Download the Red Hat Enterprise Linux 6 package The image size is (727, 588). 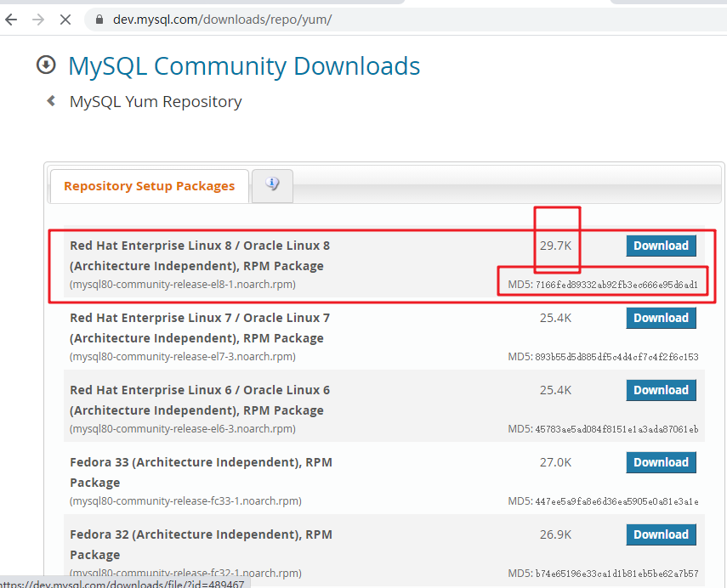(x=662, y=390)
